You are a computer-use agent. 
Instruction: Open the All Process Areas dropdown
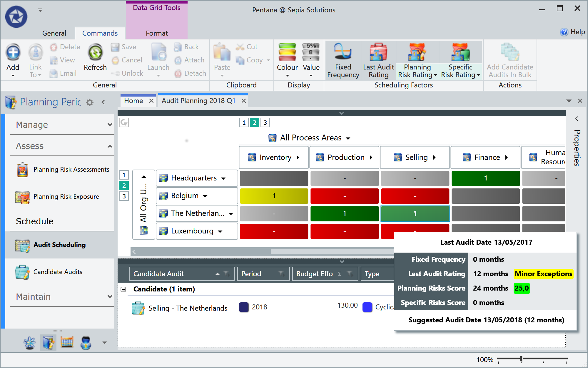(349, 137)
